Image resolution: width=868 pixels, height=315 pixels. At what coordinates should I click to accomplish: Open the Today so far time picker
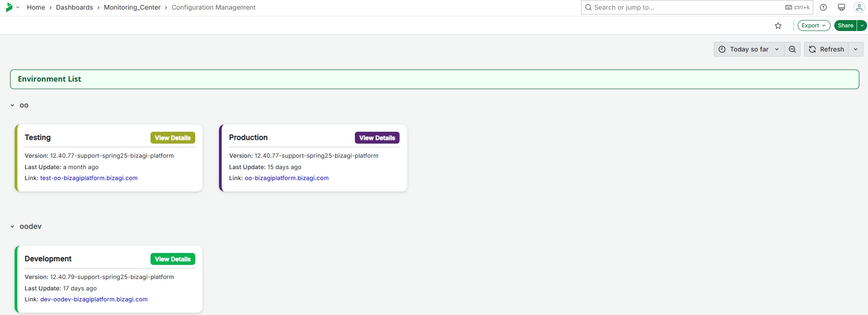tap(749, 49)
